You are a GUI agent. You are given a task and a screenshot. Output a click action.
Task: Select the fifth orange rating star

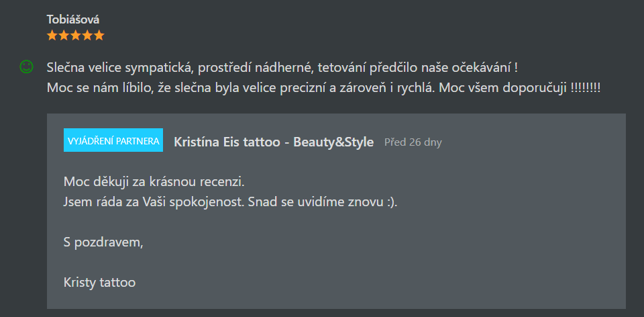99,36
